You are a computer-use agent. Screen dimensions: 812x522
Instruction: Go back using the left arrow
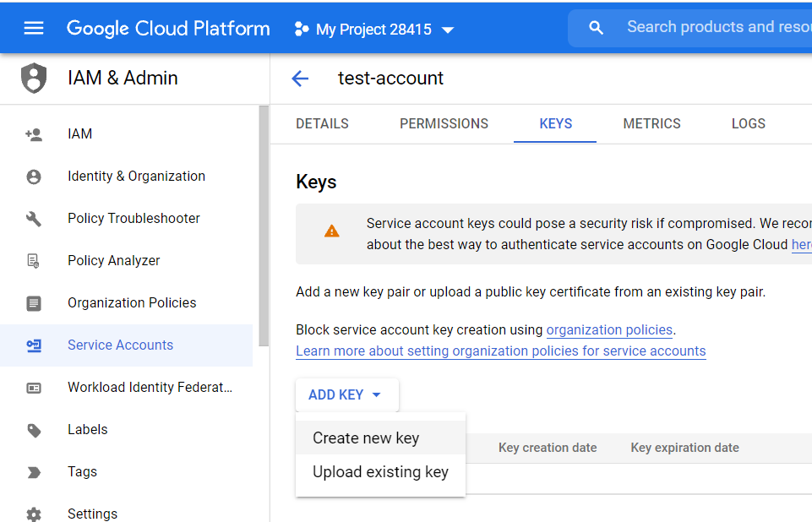coord(300,79)
